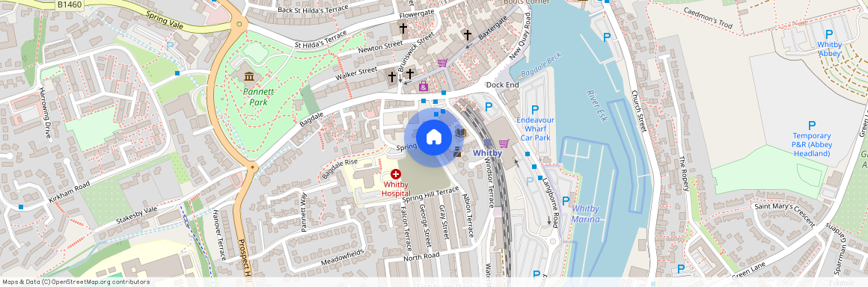
Task: Select the museum icon in Pannett Park
Action: tap(249, 76)
